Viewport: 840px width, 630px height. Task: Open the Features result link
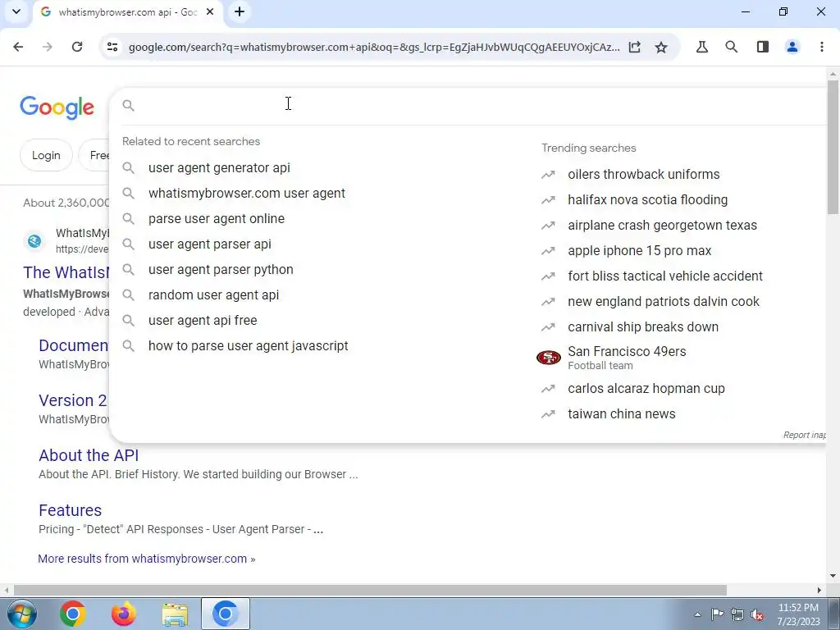71,510
